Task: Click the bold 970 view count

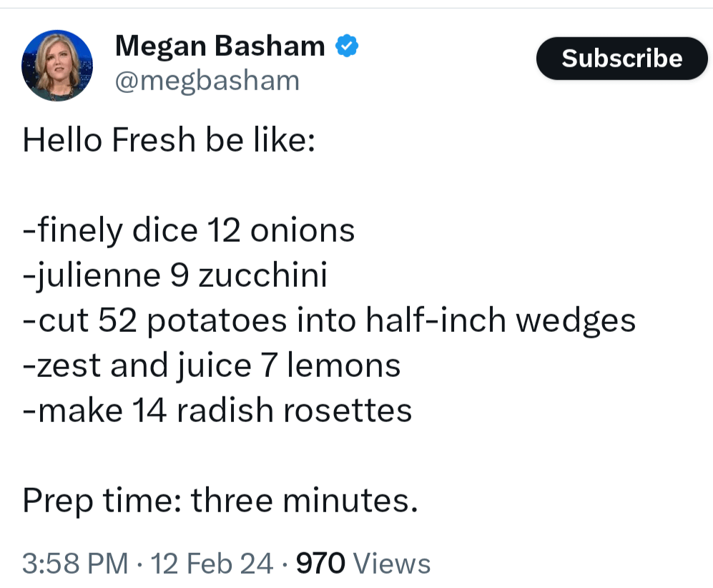Action: pos(321,564)
